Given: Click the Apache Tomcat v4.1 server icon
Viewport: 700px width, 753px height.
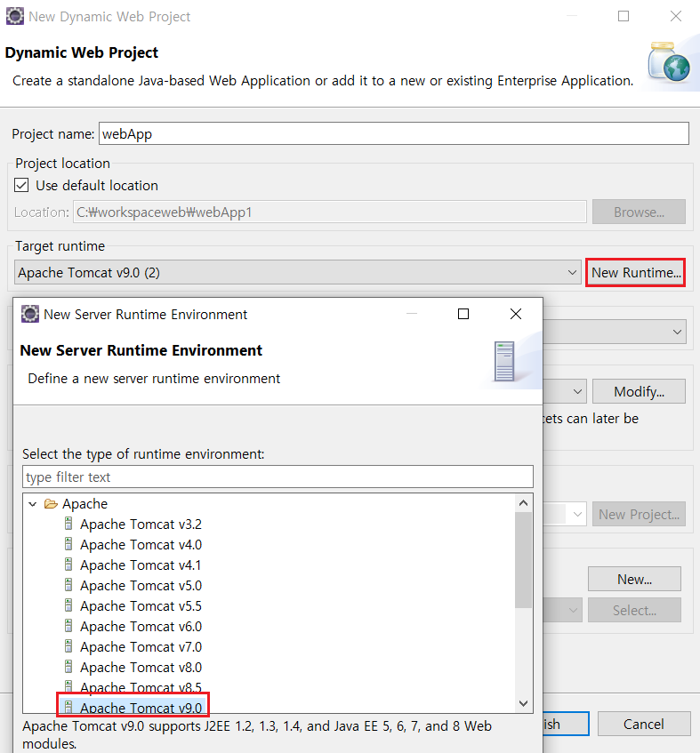Looking at the screenshot, I should [x=68, y=565].
